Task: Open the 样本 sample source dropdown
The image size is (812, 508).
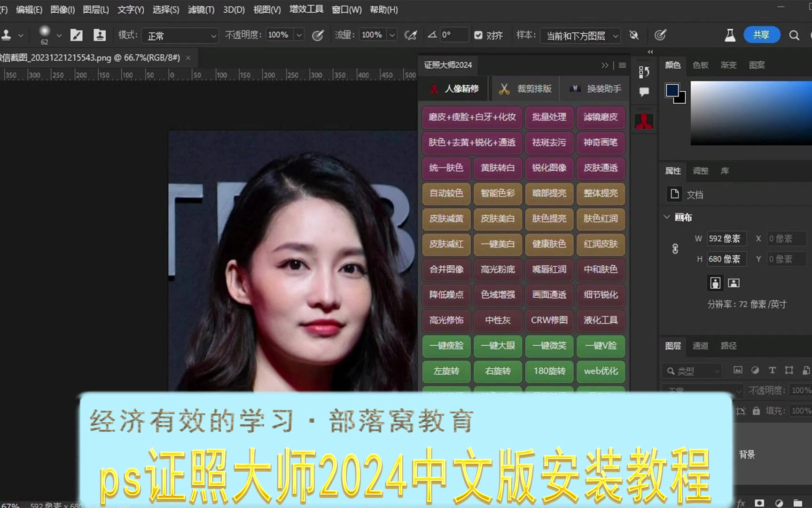Action: click(581, 36)
